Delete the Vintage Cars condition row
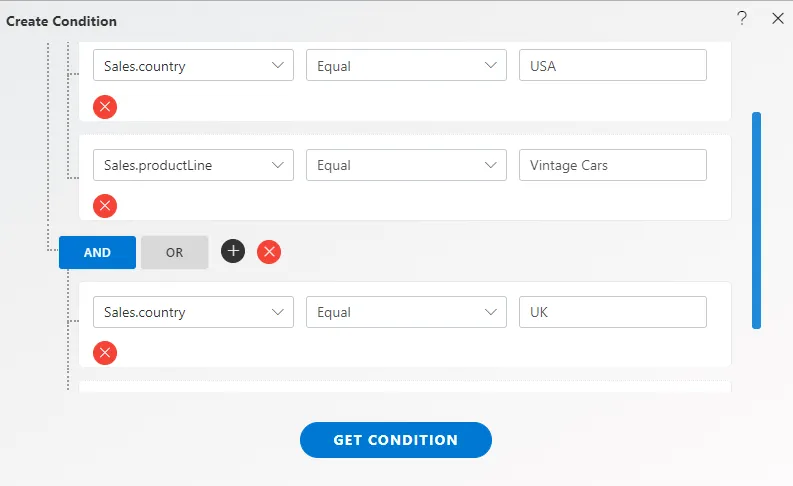793x486 pixels. pos(105,206)
